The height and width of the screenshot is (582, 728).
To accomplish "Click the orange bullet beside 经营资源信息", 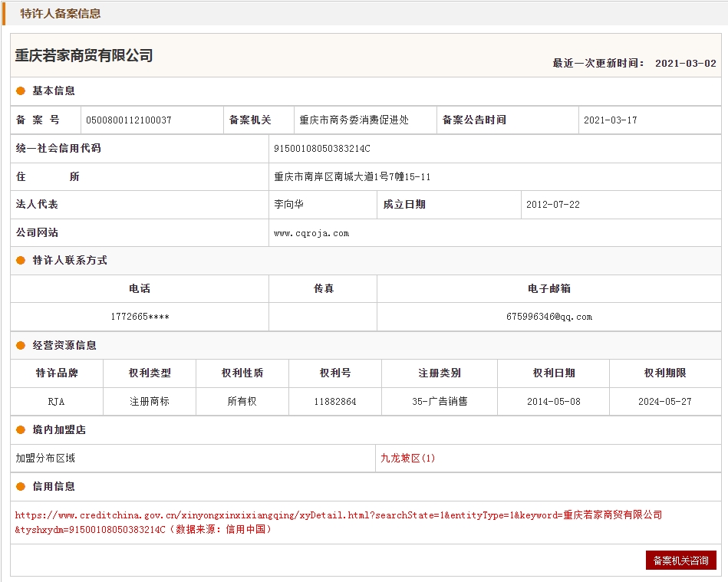I will tap(21, 346).
